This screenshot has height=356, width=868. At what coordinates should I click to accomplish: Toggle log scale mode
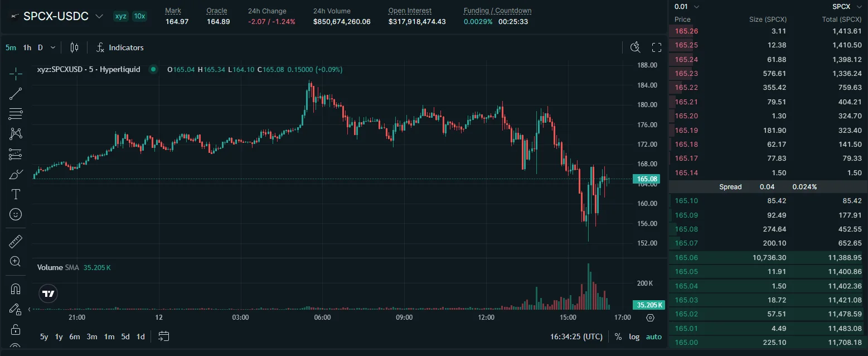pyautogui.click(x=634, y=336)
